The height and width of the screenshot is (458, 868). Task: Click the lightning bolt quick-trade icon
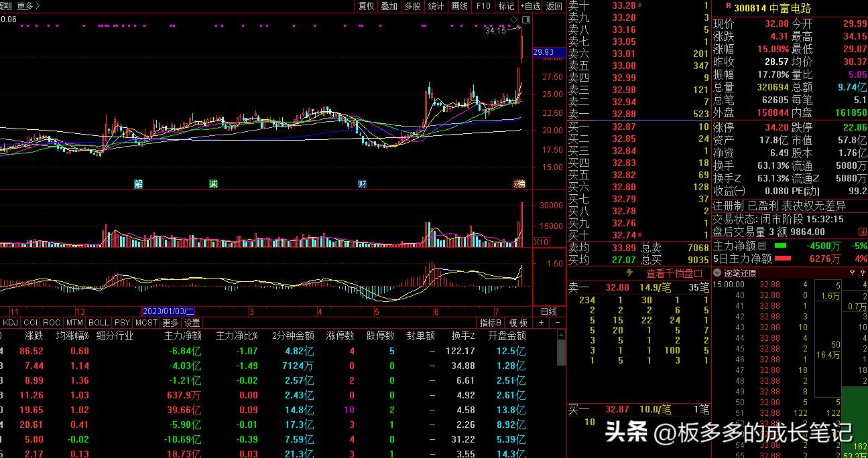coord(628,273)
